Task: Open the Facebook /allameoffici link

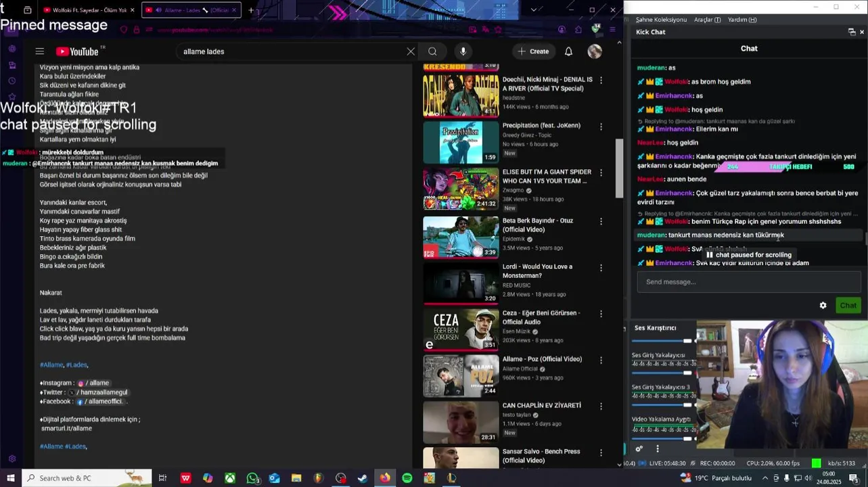Action: (100, 401)
